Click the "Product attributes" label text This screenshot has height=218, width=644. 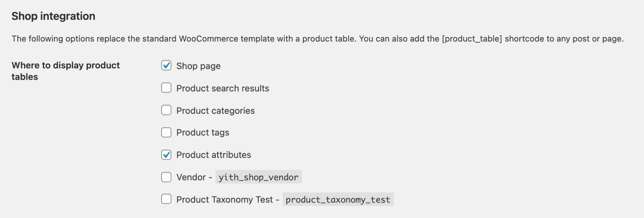coord(214,155)
